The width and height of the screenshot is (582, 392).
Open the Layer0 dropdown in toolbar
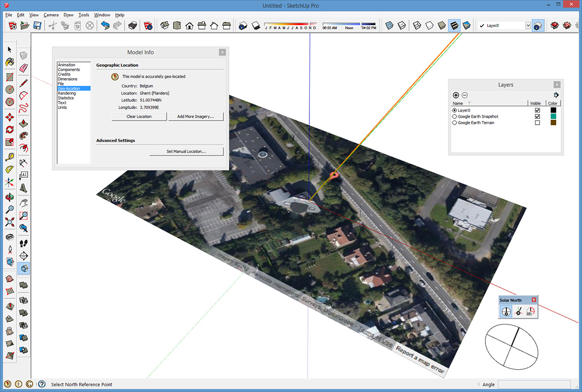[x=528, y=25]
